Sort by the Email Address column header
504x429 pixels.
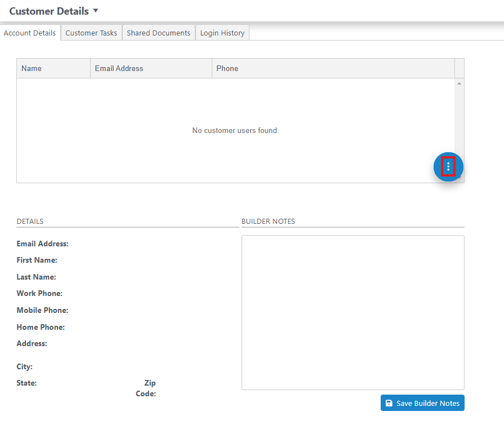click(x=151, y=68)
